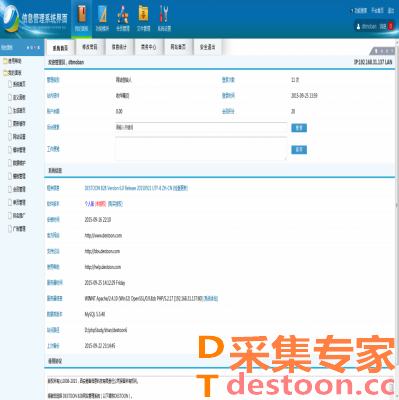This screenshot has height=400, width=399.
Task: Select the account balance value 0.00
Action: (x=119, y=111)
